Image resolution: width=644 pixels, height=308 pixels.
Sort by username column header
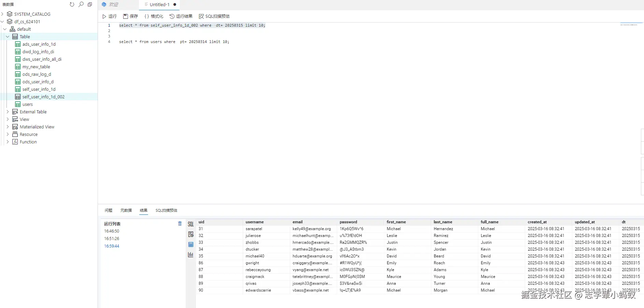(x=255, y=222)
